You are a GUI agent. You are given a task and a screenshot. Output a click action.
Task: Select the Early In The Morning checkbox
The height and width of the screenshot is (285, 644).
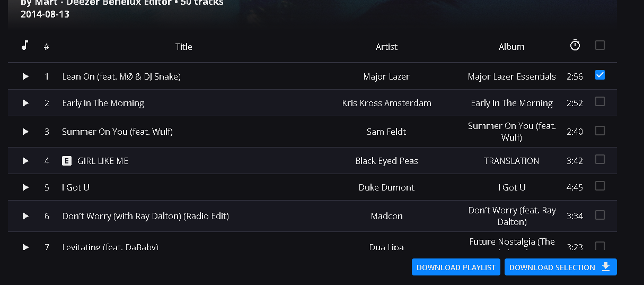pyautogui.click(x=600, y=101)
